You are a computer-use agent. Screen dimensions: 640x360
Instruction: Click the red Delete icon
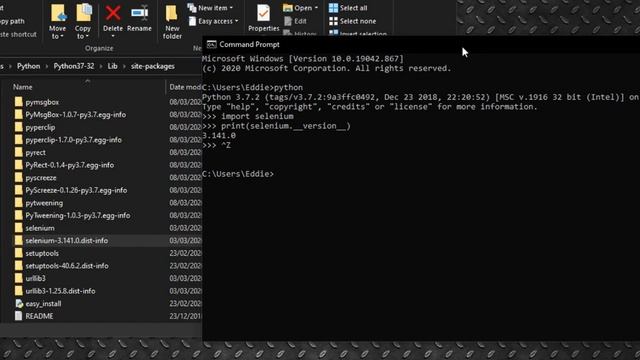pyautogui.click(x=113, y=13)
